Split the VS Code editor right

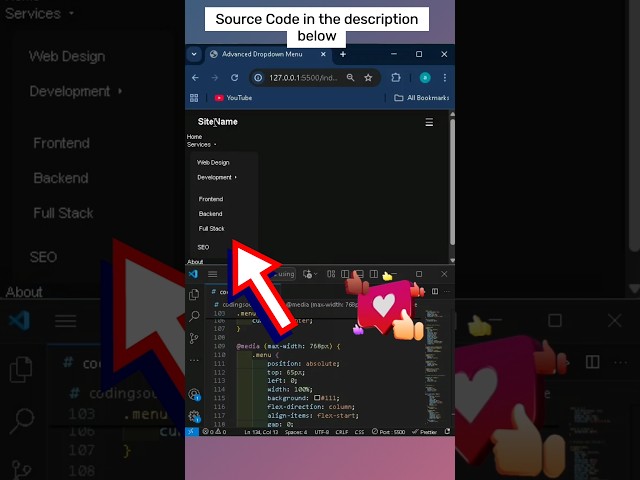point(435,291)
